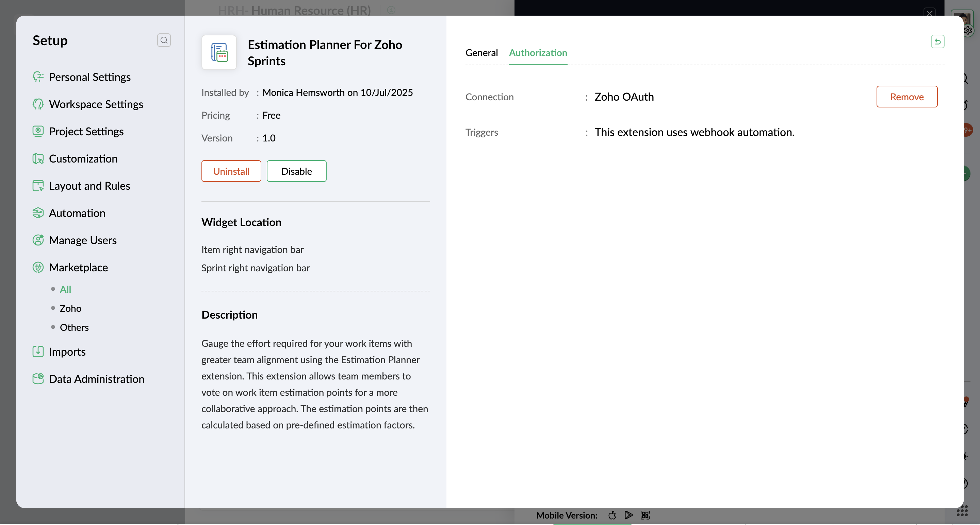Go to the Automation section

tap(77, 213)
